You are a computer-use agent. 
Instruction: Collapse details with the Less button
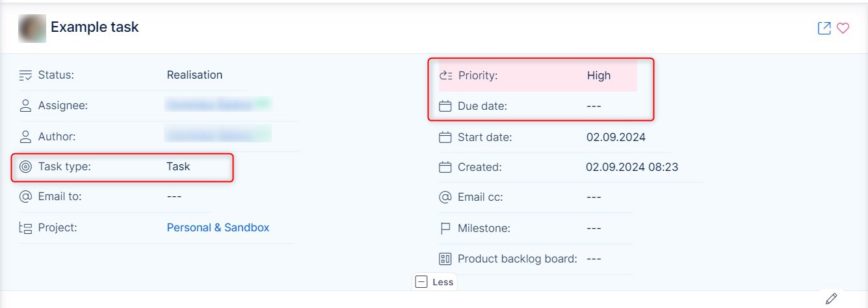tap(435, 282)
